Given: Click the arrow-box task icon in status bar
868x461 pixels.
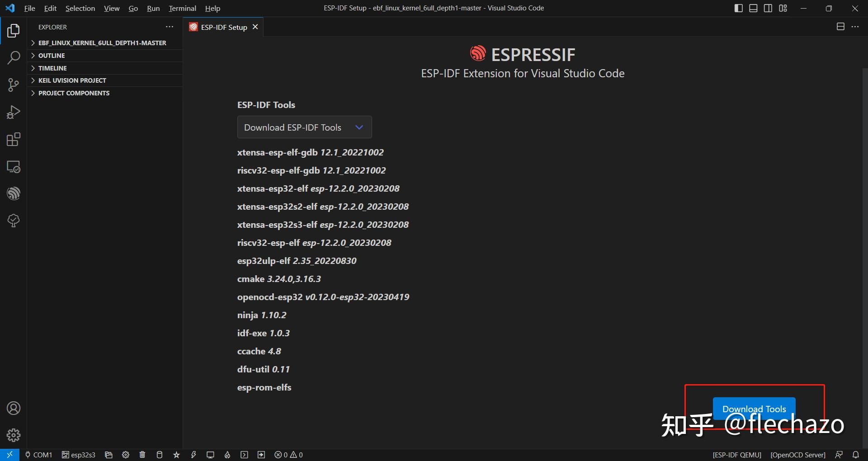Looking at the screenshot, I should point(261,455).
